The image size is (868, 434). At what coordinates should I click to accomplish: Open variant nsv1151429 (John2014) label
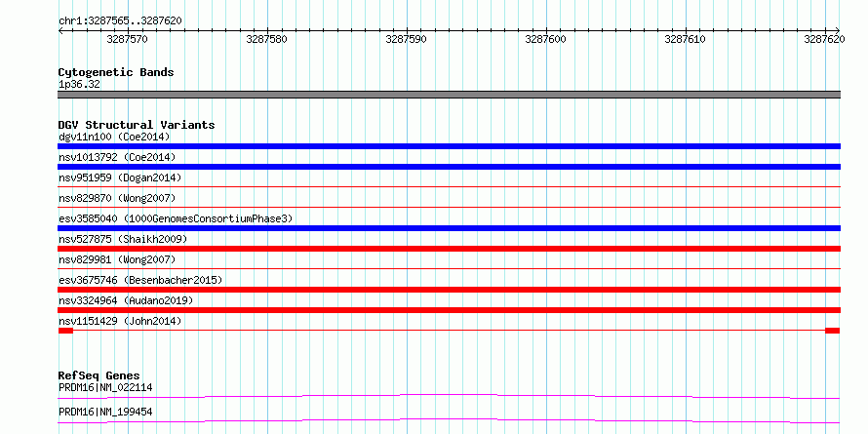point(120,321)
